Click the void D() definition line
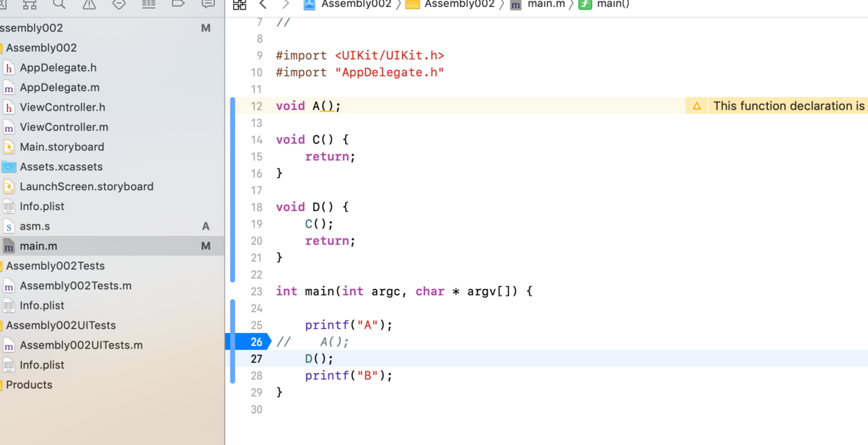 pos(311,207)
